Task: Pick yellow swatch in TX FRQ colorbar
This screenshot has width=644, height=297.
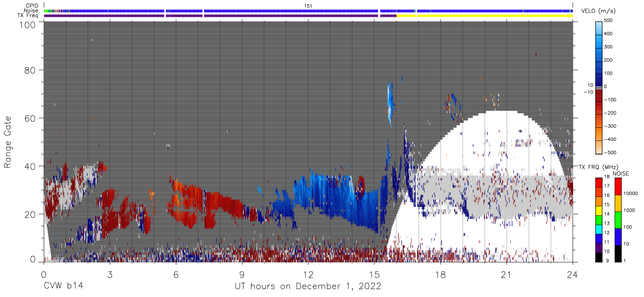Action: pyautogui.click(x=598, y=210)
